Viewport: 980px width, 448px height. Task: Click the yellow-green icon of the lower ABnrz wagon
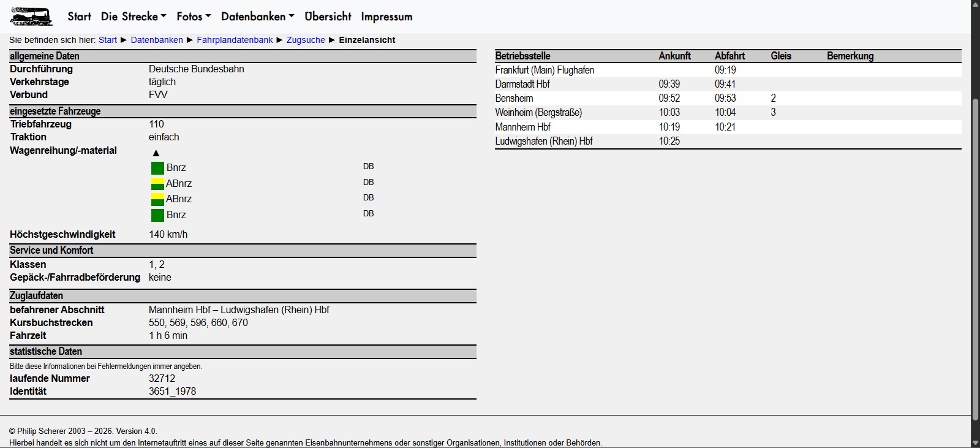pyautogui.click(x=157, y=199)
